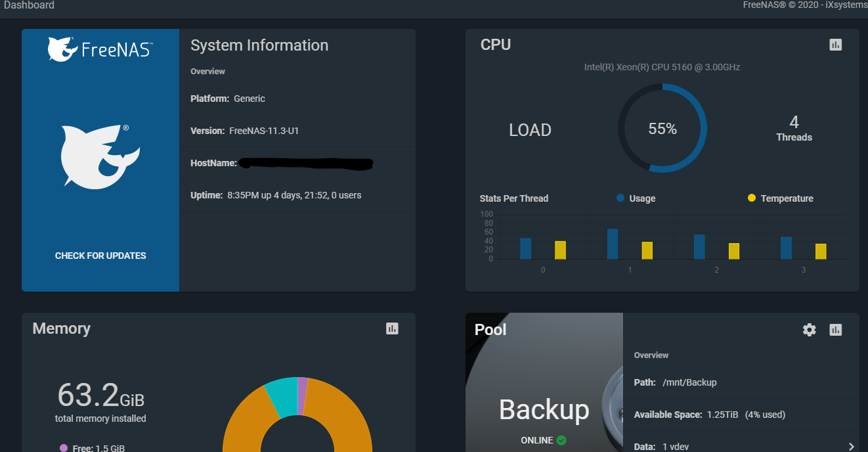
Task: Click the large shark mascot icon
Action: tap(100, 156)
